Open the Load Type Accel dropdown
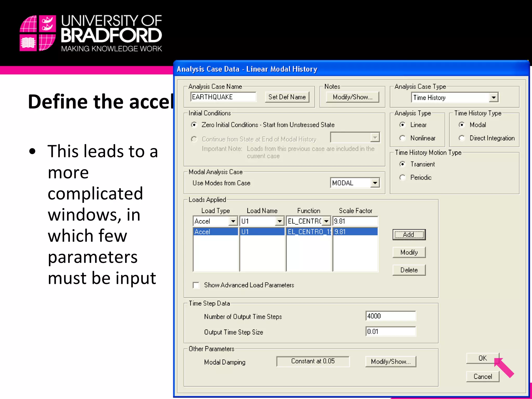The image size is (532, 399). 233,221
